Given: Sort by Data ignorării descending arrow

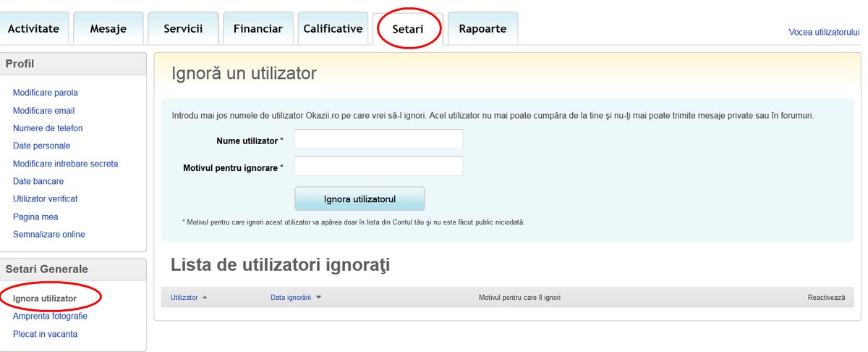Looking at the screenshot, I should (319, 298).
